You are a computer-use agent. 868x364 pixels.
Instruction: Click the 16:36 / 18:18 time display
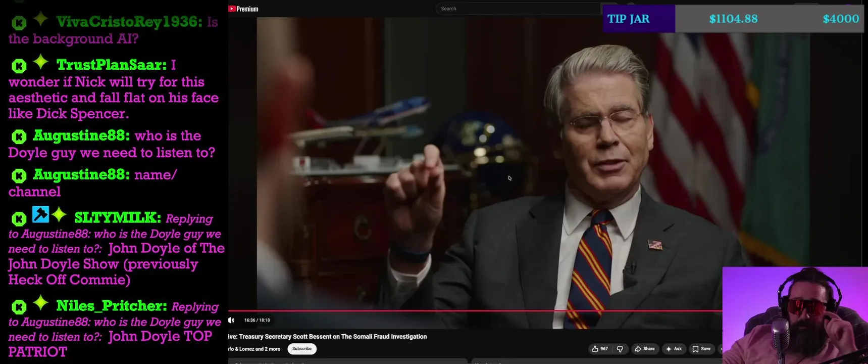click(257, 320)
